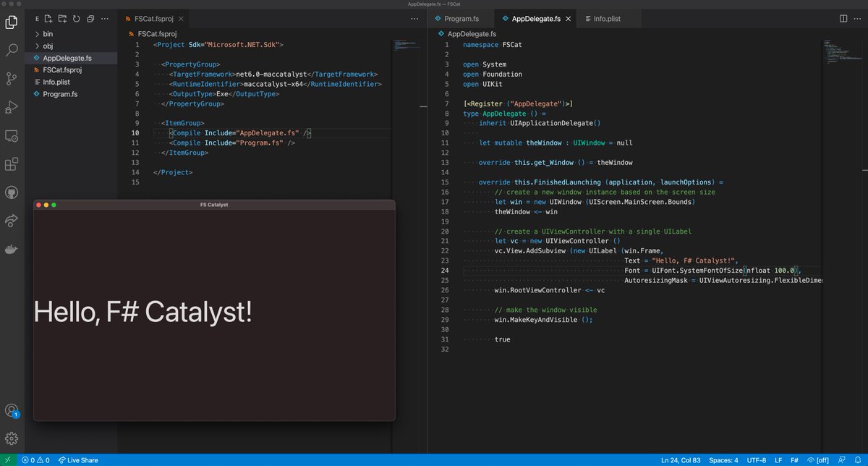Open the Explorer view in activity bar
The image size is (868, 466).
click(x=12, y=22)
